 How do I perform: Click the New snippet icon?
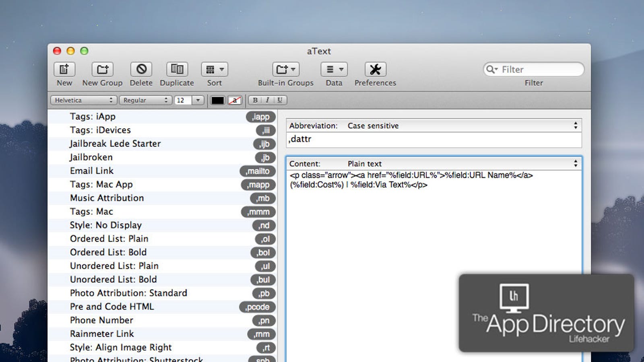point(64,70)
